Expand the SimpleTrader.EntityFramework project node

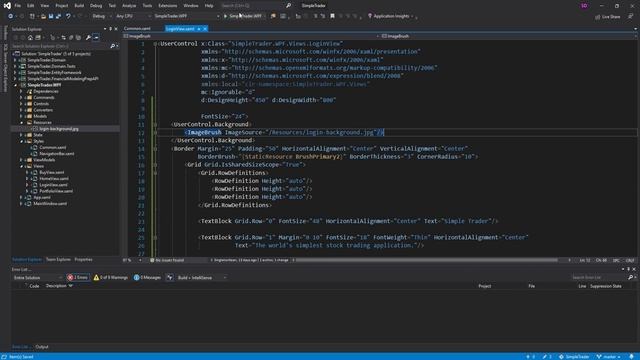pyautogui.click(x=15, y=72)
